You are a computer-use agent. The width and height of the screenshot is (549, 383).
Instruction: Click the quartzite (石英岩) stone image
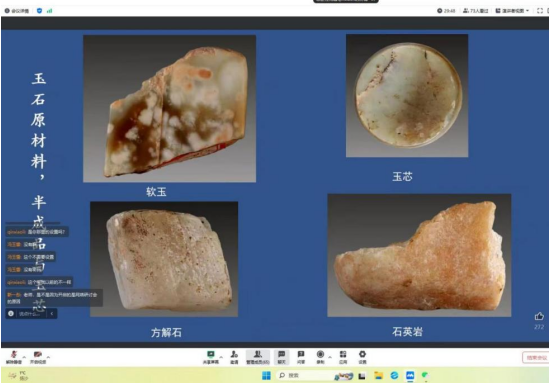(x=419, y=255)
